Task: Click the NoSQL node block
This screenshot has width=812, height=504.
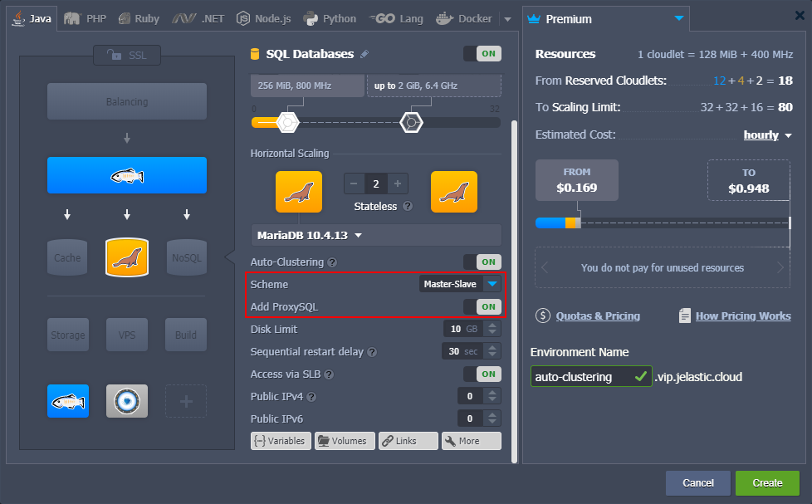Action: pos(187,257)
